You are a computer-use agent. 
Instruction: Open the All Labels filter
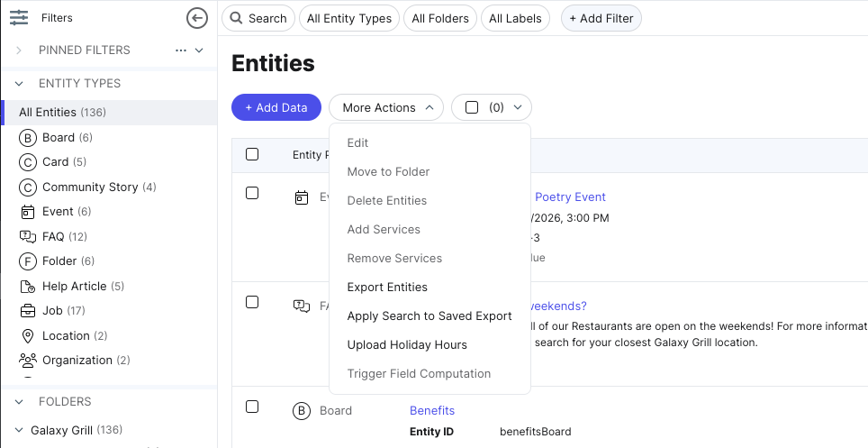(515, 18)
